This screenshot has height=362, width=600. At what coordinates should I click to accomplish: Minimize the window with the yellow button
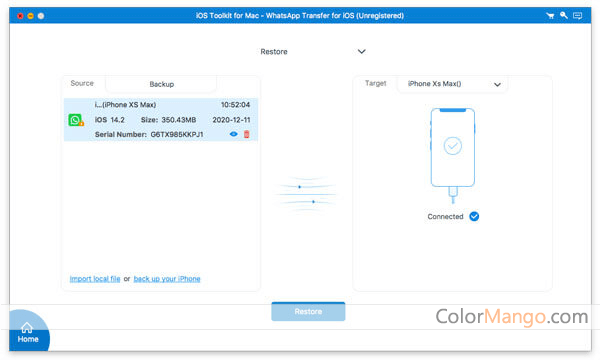(30, 16)
